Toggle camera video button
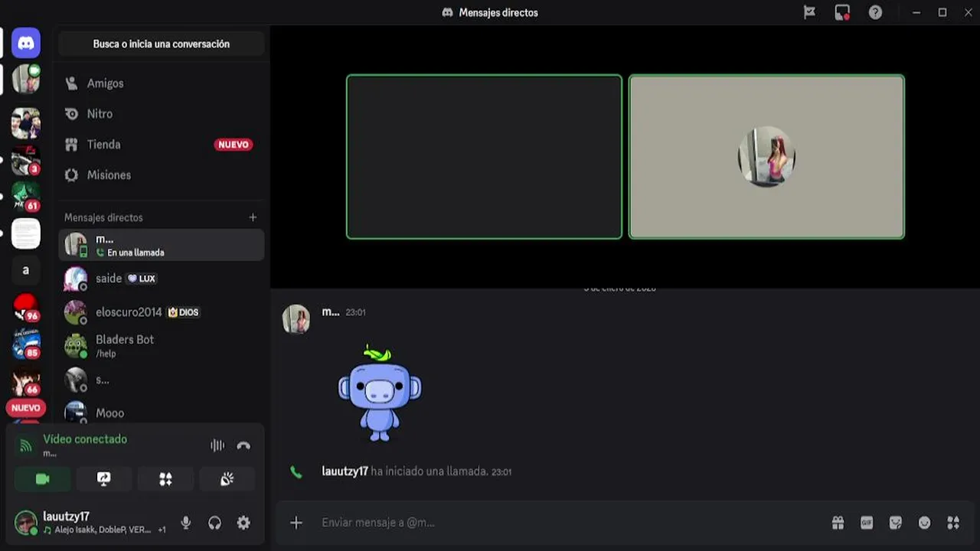The image size is (980, 551). tap(43, 479)
